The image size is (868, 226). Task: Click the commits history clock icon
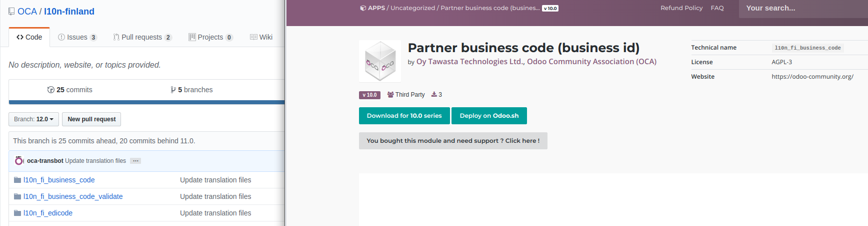pos(50,90)
